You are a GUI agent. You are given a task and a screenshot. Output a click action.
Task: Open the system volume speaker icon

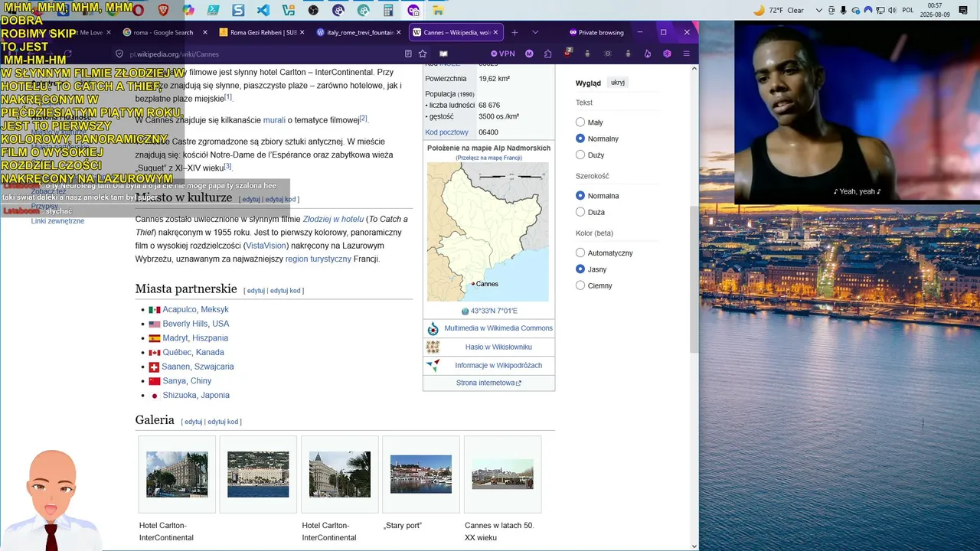(892, 10)
